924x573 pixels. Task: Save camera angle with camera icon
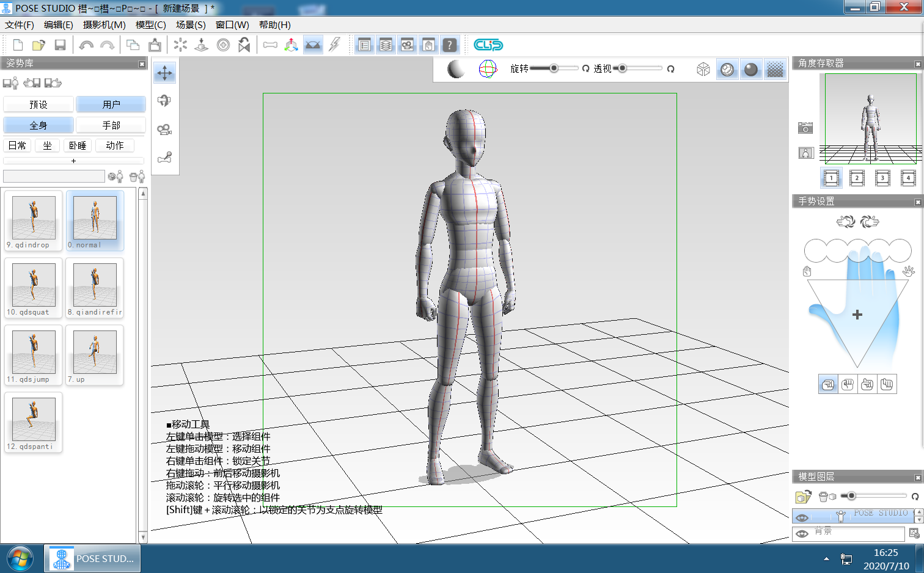click(x=805, y=128)
